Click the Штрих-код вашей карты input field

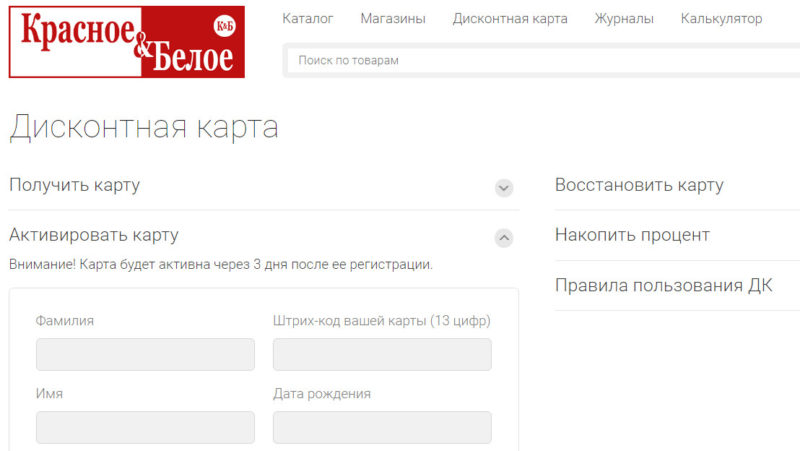click(382, 354)
